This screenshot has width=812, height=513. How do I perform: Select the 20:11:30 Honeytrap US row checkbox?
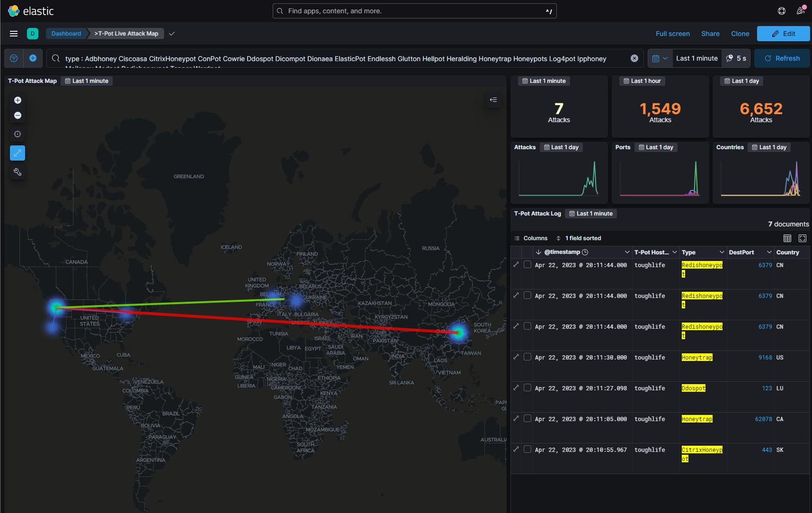[x=527, y=357]
